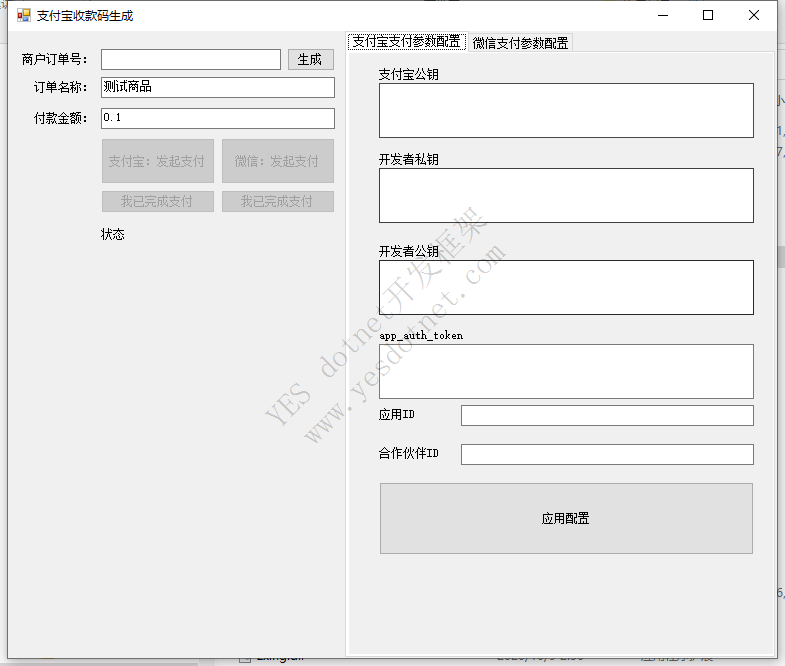Click the 合作伙伴ID input field
The width and height of the screenshot is (785, 666).
607,454
